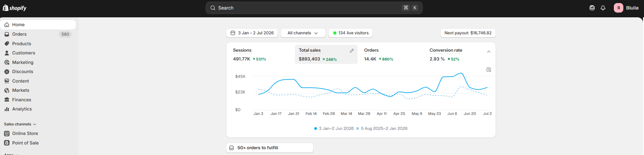Click the Search input field
Image resolution: width=644 pixels, height=155 pixels.
pos(314,8)
